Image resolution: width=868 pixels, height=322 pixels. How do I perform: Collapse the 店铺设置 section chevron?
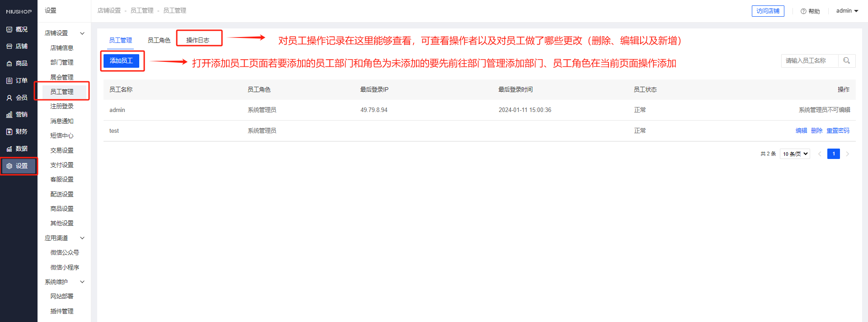[82, 33]
